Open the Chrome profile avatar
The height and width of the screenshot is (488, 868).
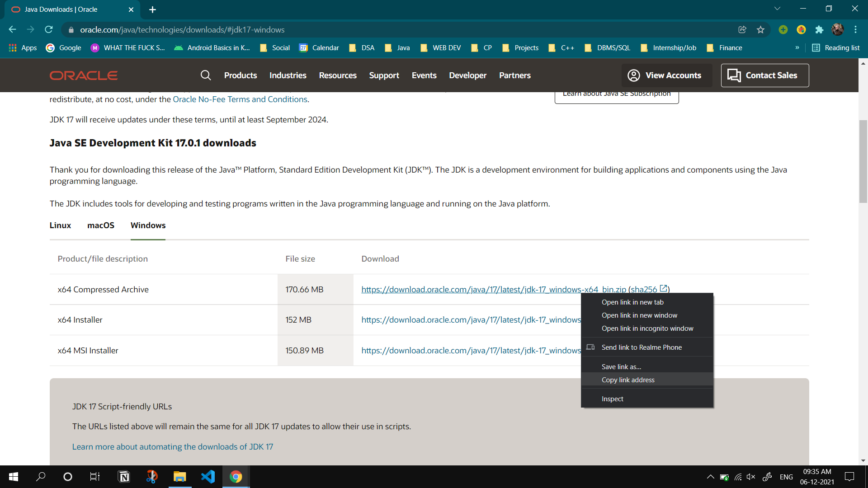(x=837, y=29)
